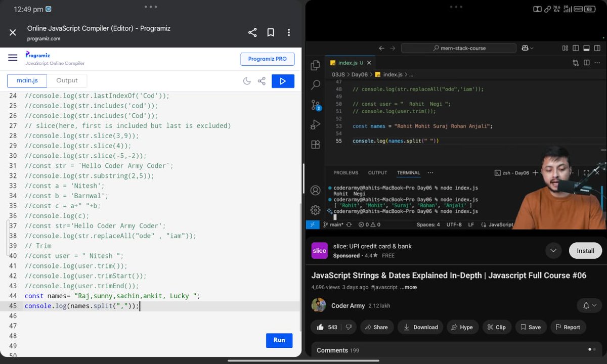
Task: Toggle VS Code primary sidebar layout icon
Action: [x=576, y=48]
